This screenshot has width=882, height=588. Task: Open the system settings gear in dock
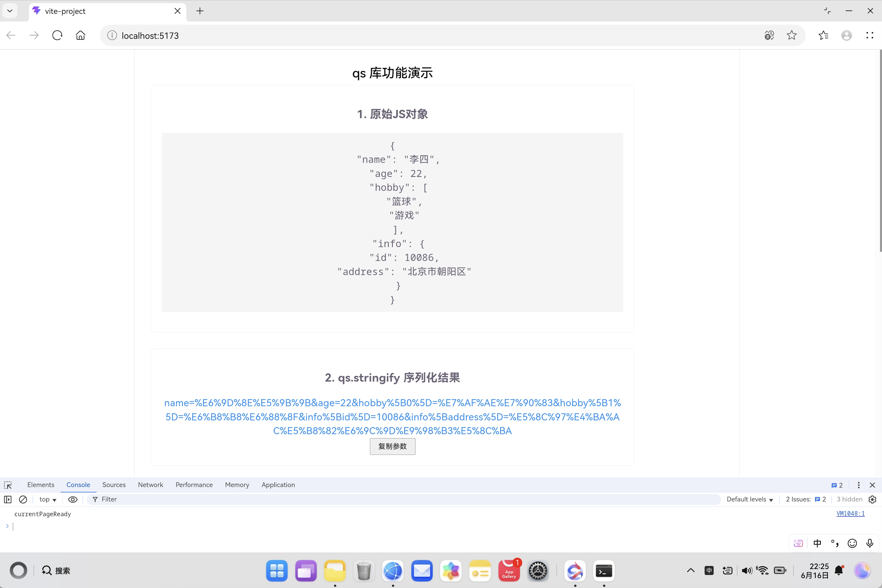(538, 571)
